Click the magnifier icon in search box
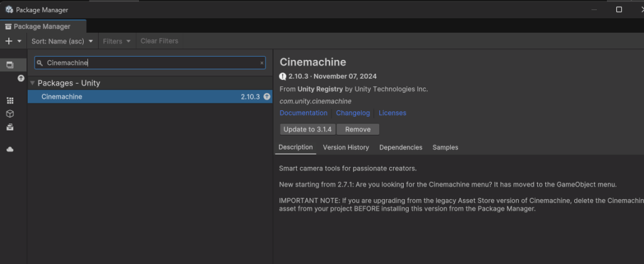The image size is (644, 264). coord(40,63)
